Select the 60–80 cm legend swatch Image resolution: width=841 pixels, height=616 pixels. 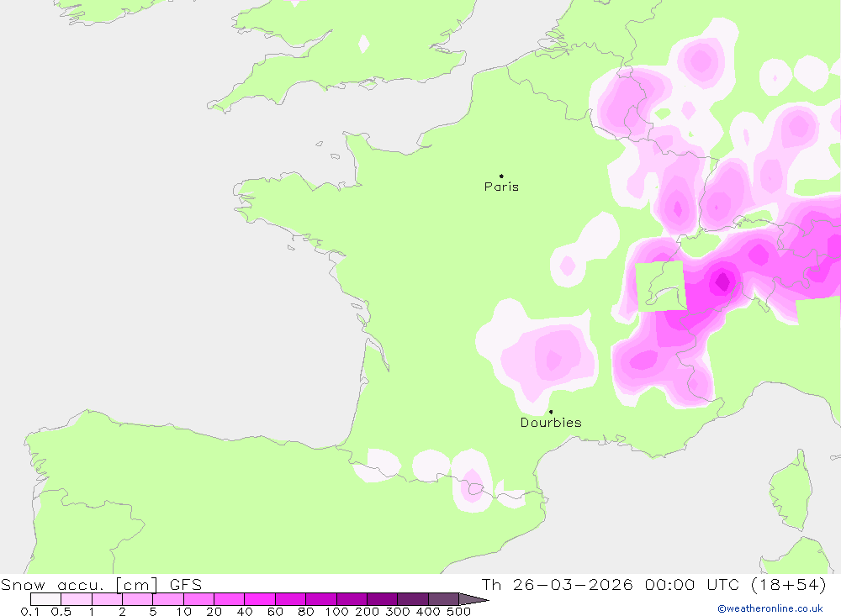click(291, 599)
